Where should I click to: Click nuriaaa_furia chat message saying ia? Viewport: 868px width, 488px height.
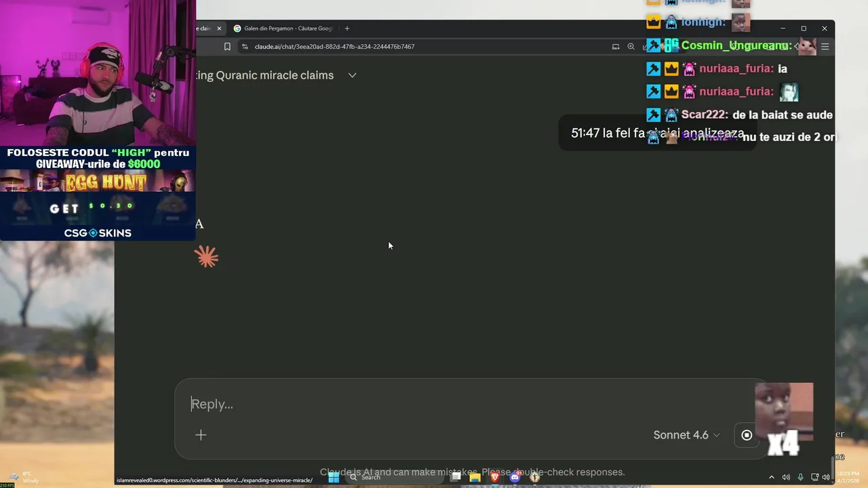point(716,68)
